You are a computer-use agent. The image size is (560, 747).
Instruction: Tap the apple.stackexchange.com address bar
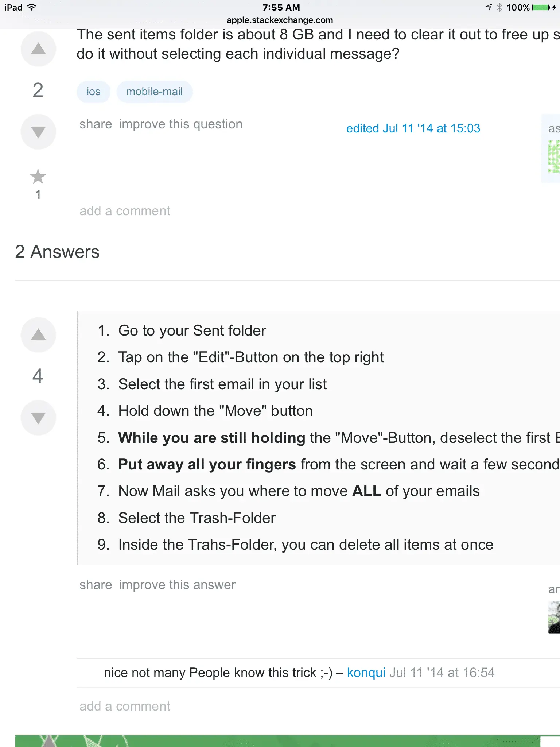280,20
